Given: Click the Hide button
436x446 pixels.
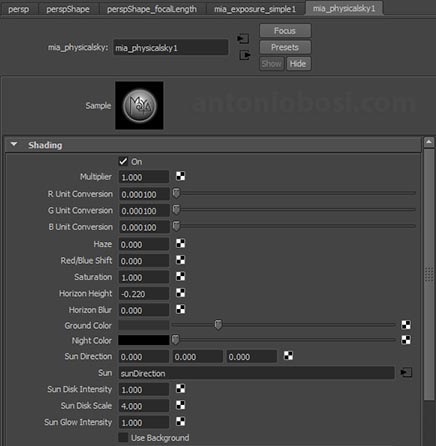Looking at the screenshot, I should 298,64.
